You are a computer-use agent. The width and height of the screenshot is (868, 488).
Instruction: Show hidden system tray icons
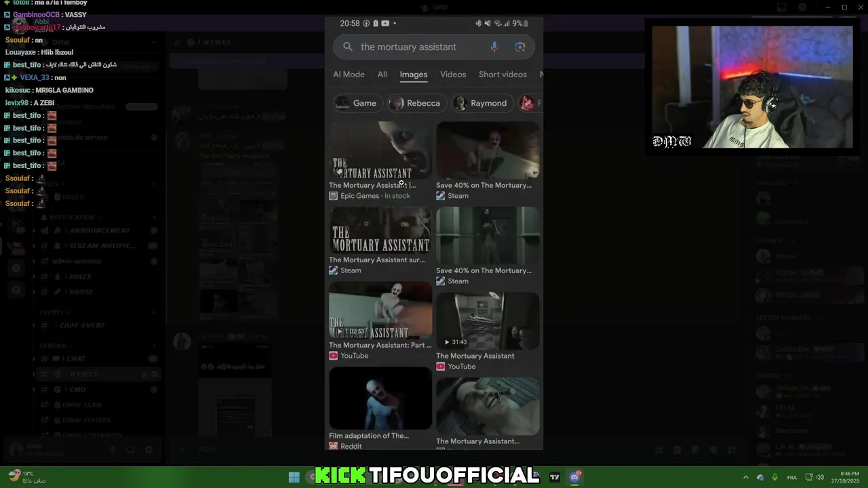[x=746, y=477]
